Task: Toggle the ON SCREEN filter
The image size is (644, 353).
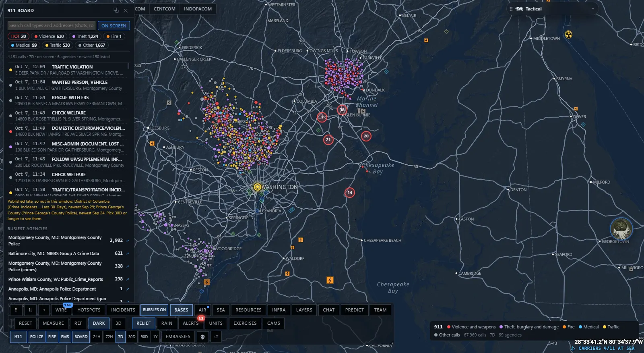Action: coord(114,26)
